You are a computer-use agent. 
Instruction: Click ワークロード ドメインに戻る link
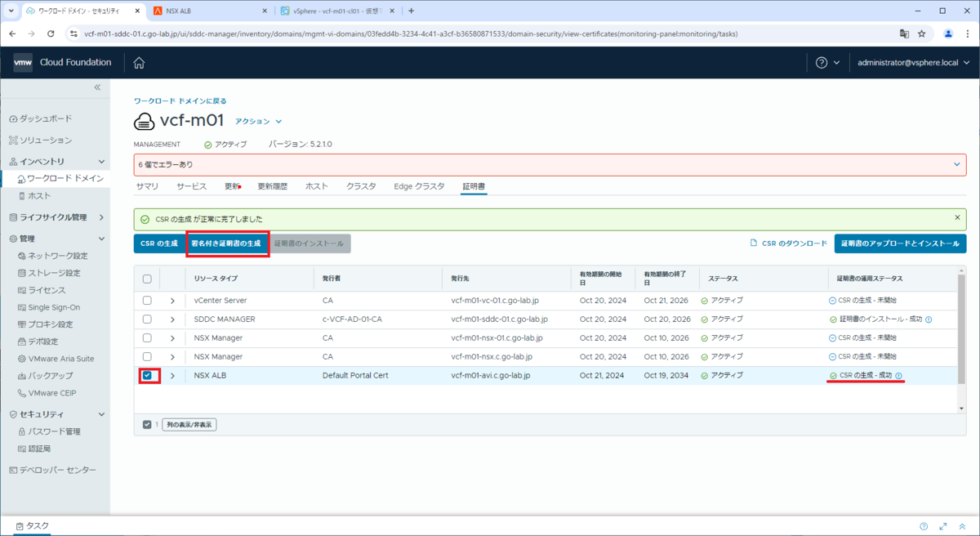click(180, 101)
